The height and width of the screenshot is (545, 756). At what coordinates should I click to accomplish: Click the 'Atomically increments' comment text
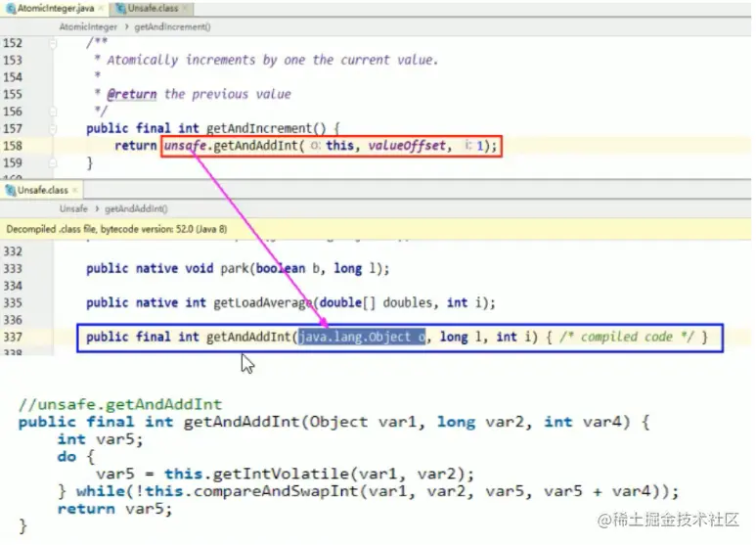[181, 60]
